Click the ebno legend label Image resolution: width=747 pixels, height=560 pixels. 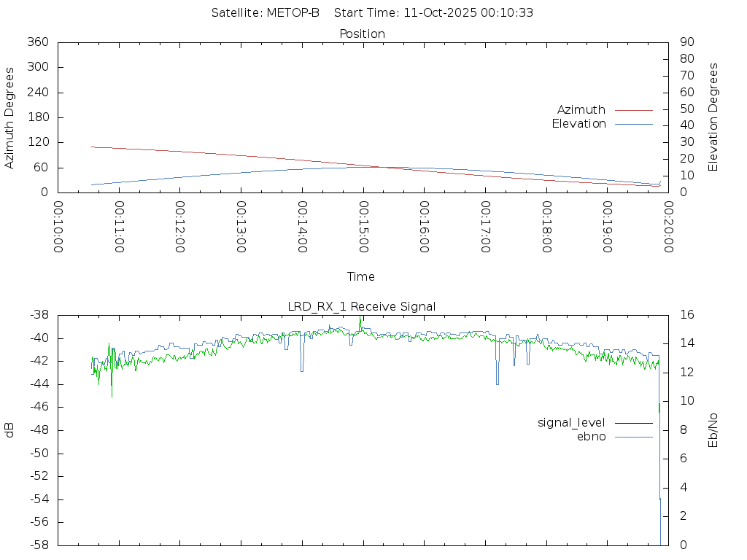591,437
